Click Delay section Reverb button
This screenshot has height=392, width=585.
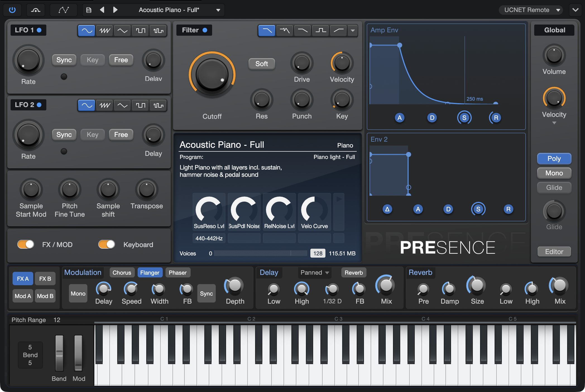coord(354,273)
